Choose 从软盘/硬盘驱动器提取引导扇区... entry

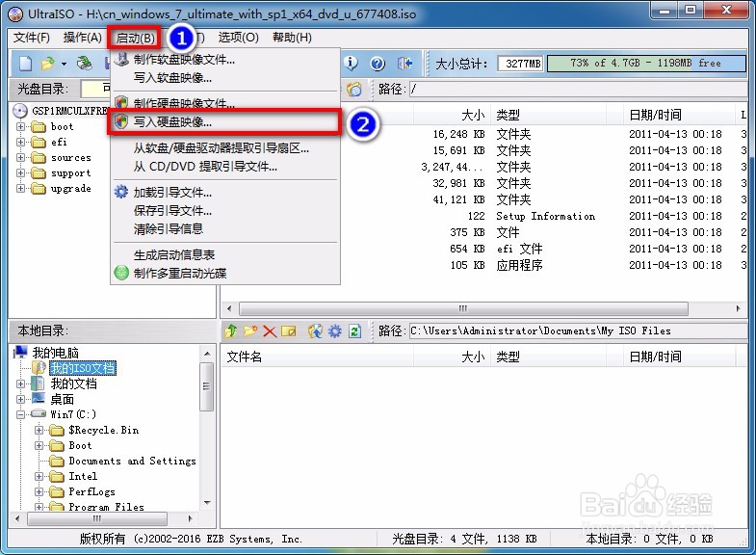point(225,148)
